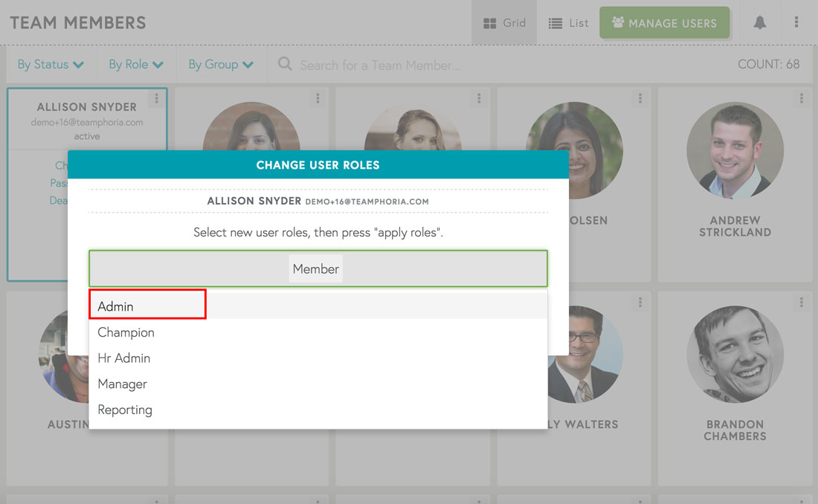Switch to Grid view

click(504, 22)
